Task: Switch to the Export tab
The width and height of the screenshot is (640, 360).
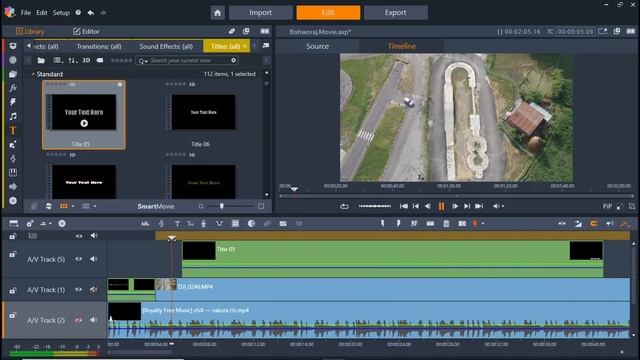Action: click(x=396, y=13)
